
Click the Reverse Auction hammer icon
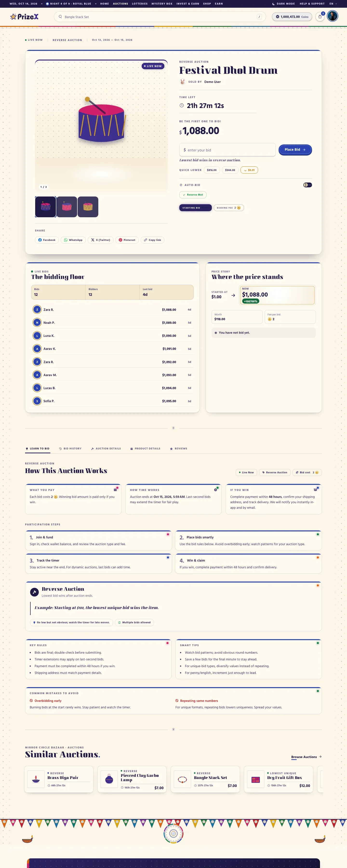[x=34, y=592]
